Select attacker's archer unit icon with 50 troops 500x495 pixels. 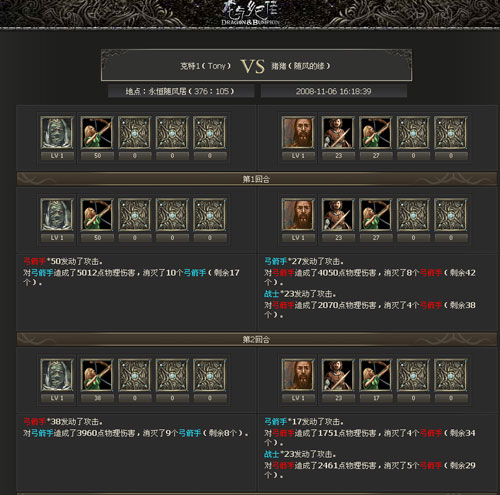97,133
